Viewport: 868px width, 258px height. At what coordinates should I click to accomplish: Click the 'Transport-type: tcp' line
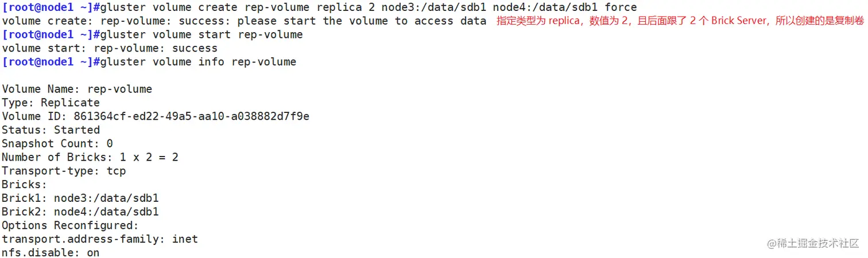click(64, 171)
